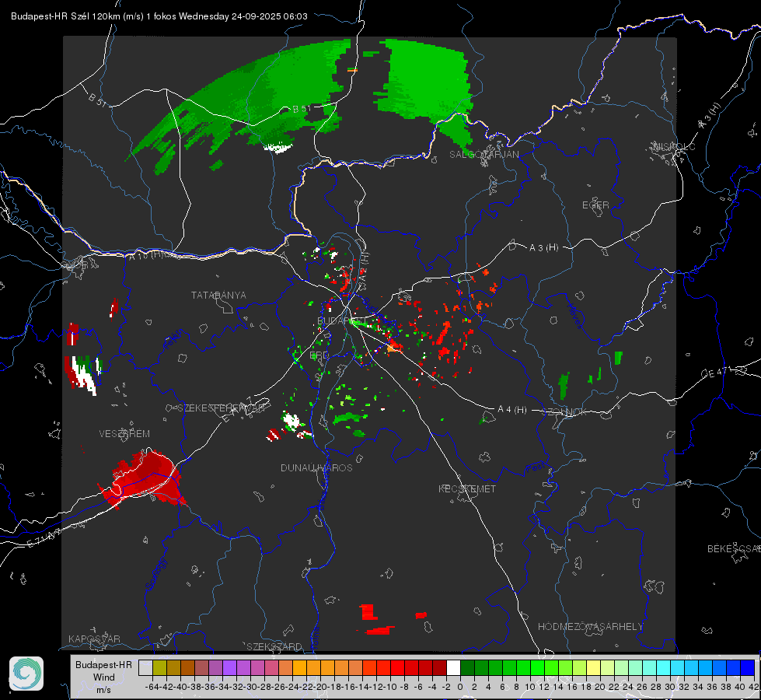Image resolution: width=761 pixels, height=700 pixels.
Task: Click the purple -34 m/s legend swatch
Action: click(229, 668)
